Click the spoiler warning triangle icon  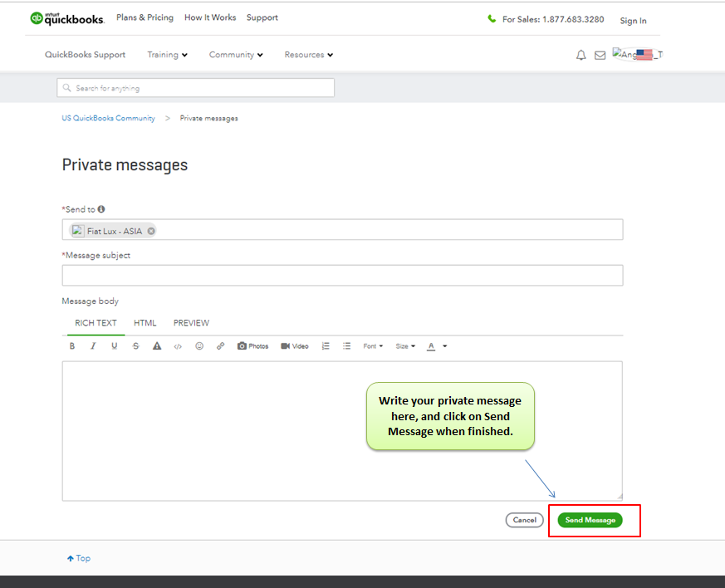coord(157,346)
